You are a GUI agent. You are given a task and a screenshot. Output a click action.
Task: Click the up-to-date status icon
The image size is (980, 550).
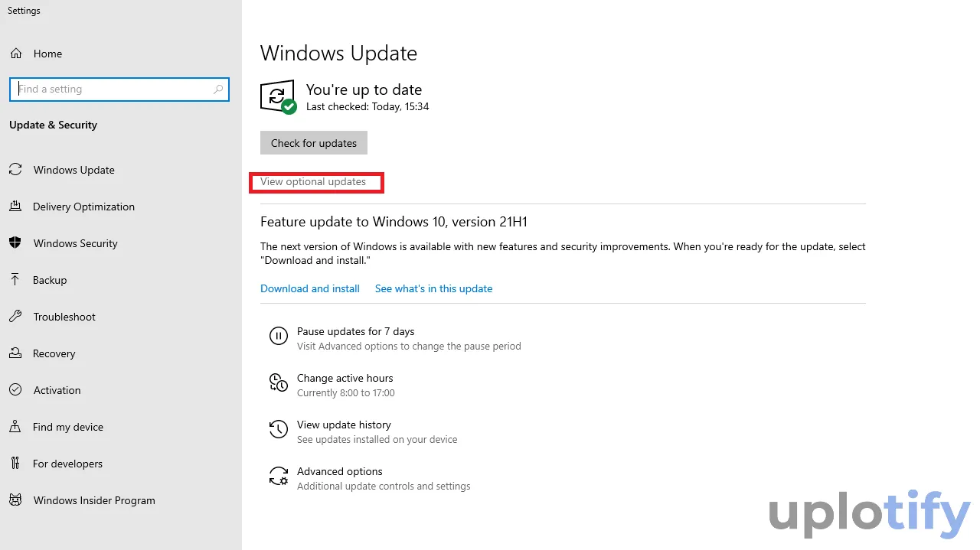pyautogui.click(x=278, y=96)
